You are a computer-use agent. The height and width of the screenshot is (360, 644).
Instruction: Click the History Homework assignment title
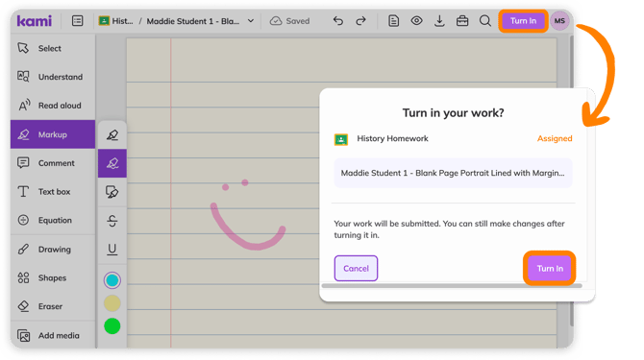[x=392, y=138]
